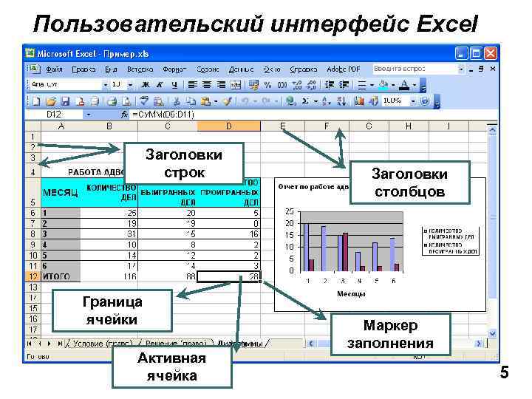Pick the Font Color letter A swatch

click(404, 85)
